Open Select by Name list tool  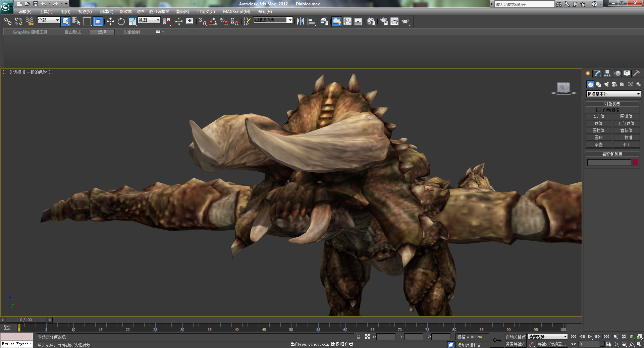(76, 21)
